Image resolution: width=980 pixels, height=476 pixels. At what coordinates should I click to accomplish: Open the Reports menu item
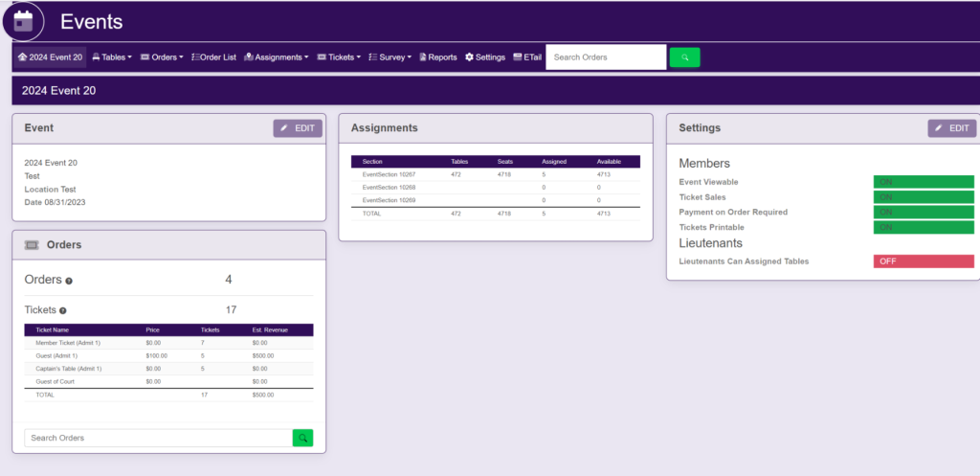point(437,57)
